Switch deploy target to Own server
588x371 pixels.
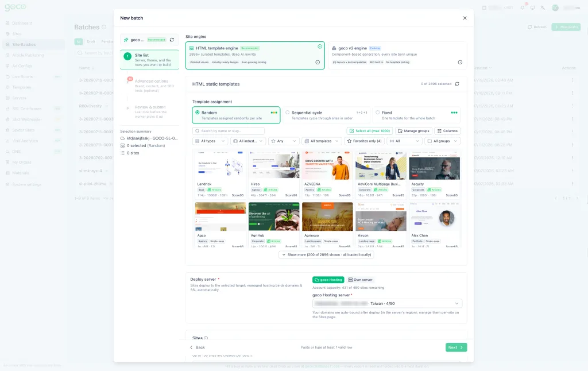point(360,280)
